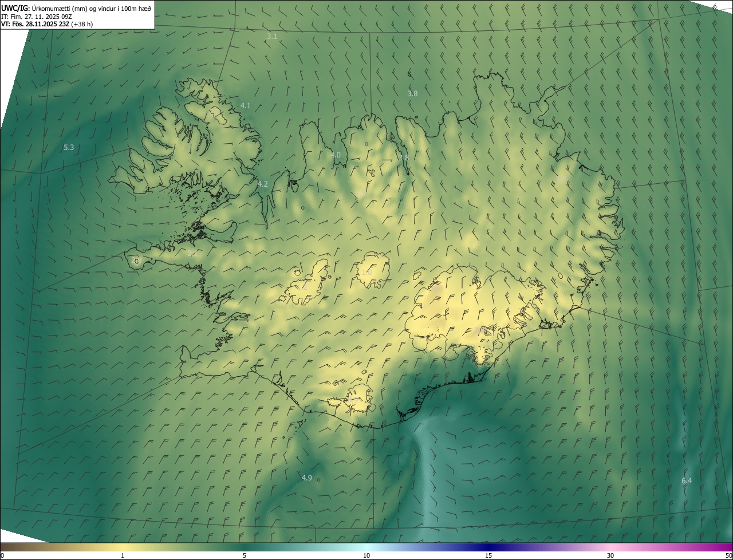Click the 1.0 value label on the central glacier

click(x=366, y=272)
